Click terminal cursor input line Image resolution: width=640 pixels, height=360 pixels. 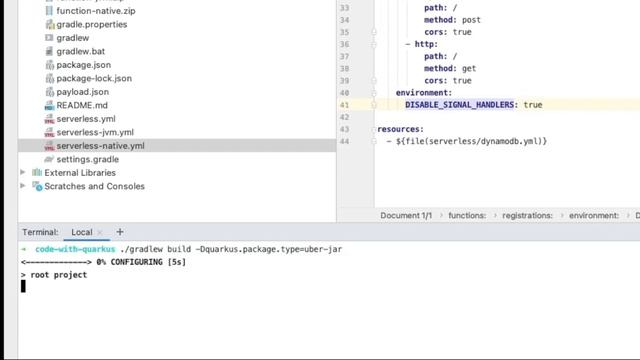23,286
